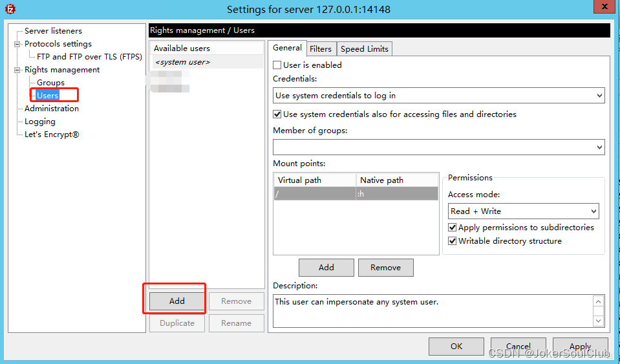The image size is (620, 364).
Task: Select the '/' virtual path cell
Action: coord(315,194)
